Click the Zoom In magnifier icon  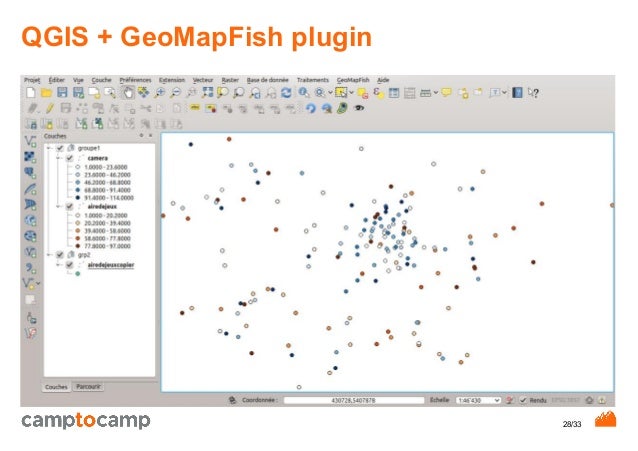click(x=160, y=93)
